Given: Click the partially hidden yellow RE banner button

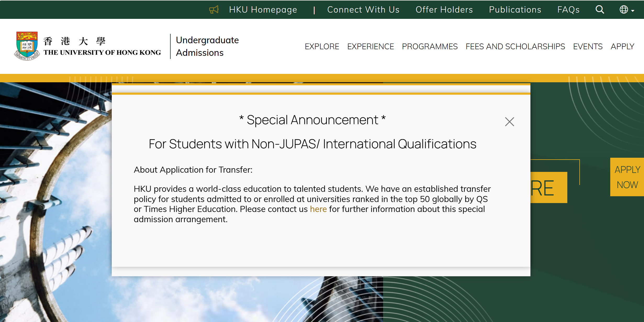Looking at the screenshot, I should click(x=548, y=187).
